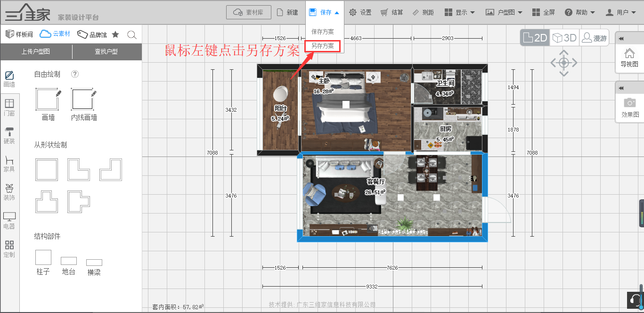Click the 上传户型图 button

[36, 51]
